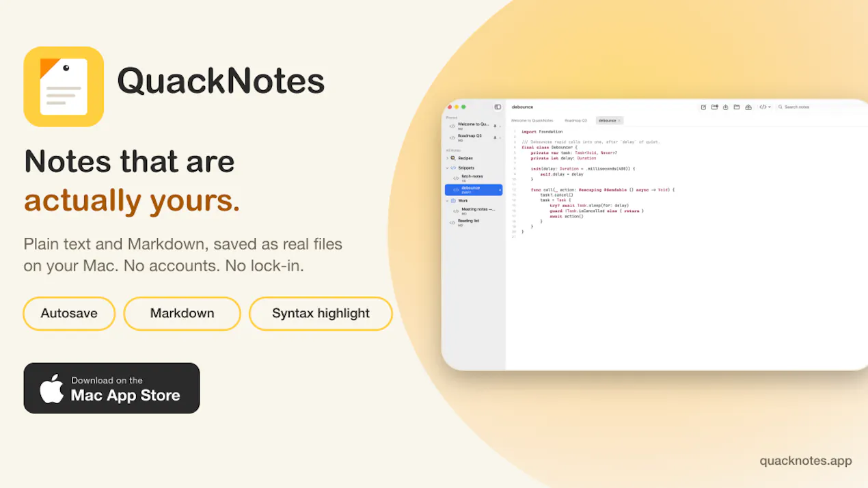The image size is (868, 488).
Task: Click the Markdown feature pill
Action: (x=182, y=314)
